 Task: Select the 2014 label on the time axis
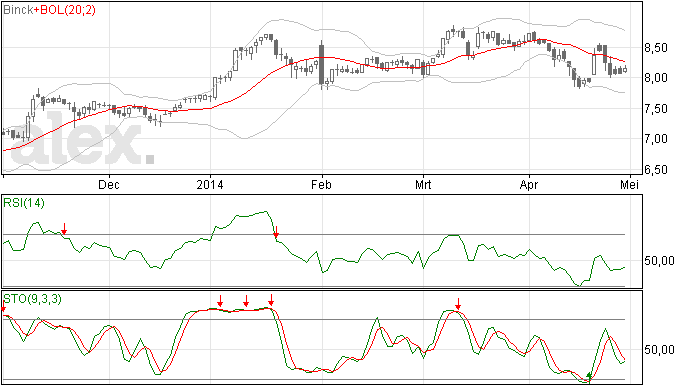210,184
